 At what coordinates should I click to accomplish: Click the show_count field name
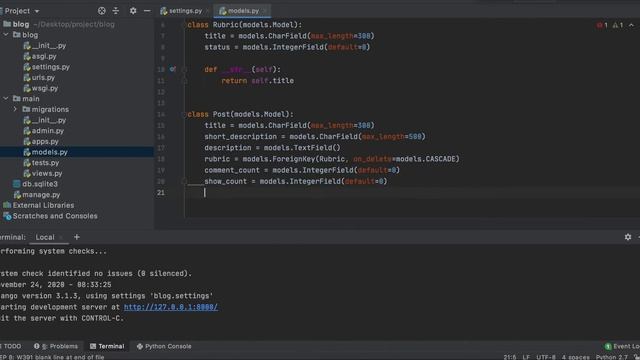(x=225, y=181)
